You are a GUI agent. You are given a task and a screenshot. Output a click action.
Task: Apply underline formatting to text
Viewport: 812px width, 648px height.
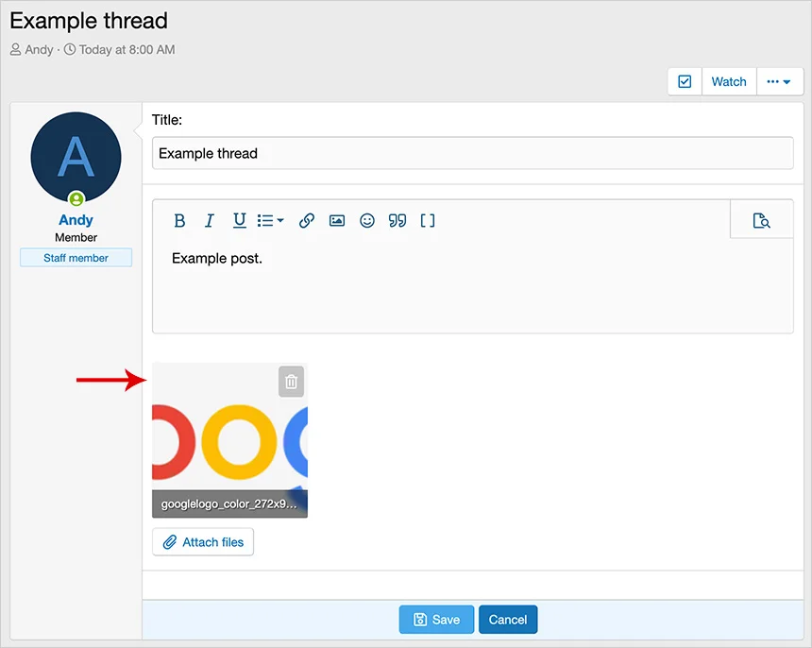pos(240,221)
